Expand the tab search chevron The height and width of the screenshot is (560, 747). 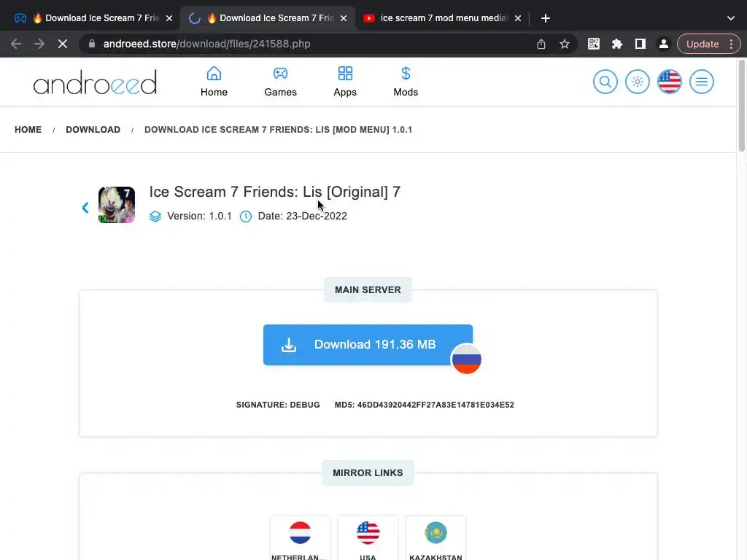731,18
